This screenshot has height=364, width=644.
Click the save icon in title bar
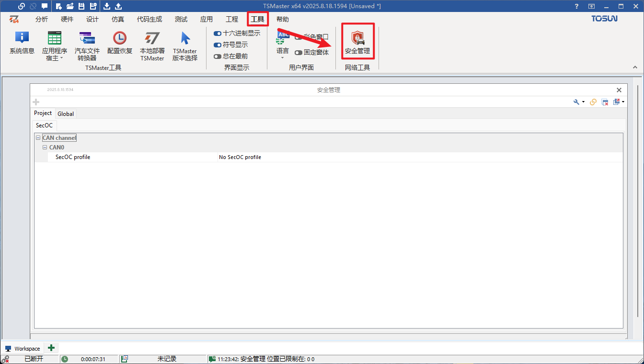(81, 6)
